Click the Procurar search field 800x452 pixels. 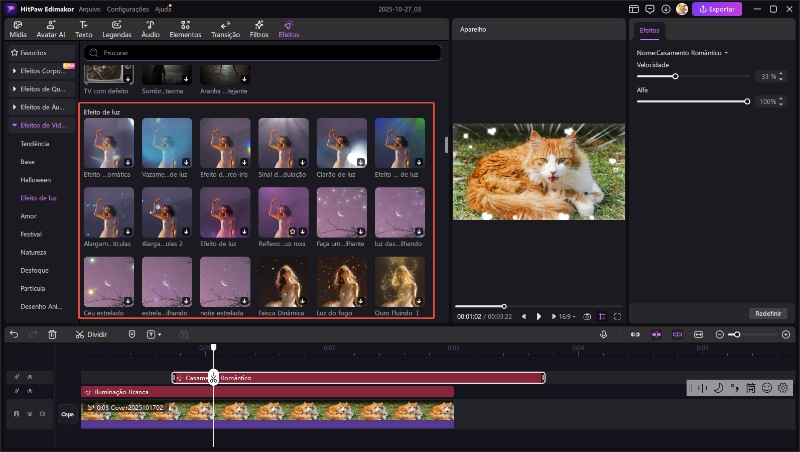click(260, 52)
